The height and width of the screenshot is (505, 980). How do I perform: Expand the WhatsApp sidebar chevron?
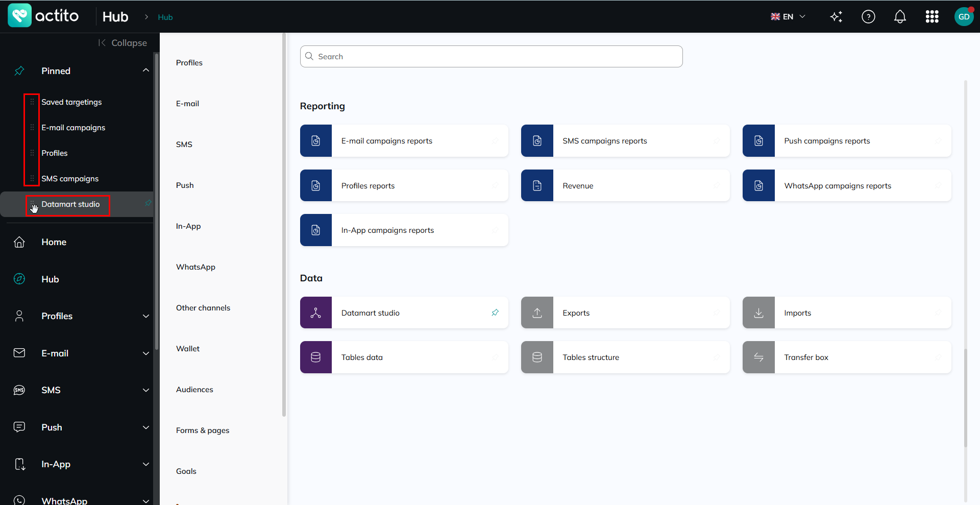pos(146,501)
